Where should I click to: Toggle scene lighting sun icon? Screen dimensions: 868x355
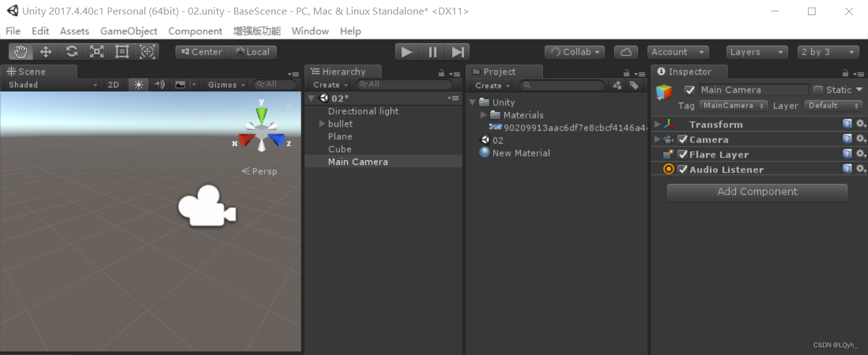pos(138,85)
